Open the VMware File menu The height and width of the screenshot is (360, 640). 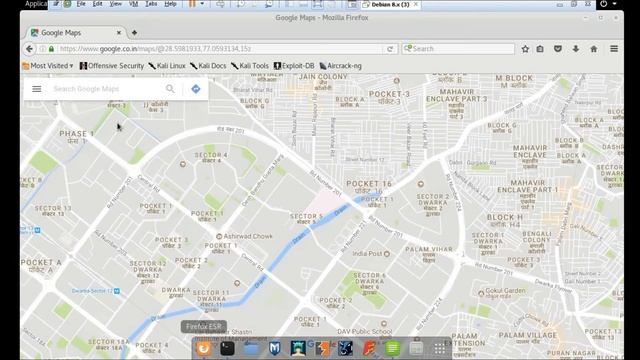click(x=81, y=4)
